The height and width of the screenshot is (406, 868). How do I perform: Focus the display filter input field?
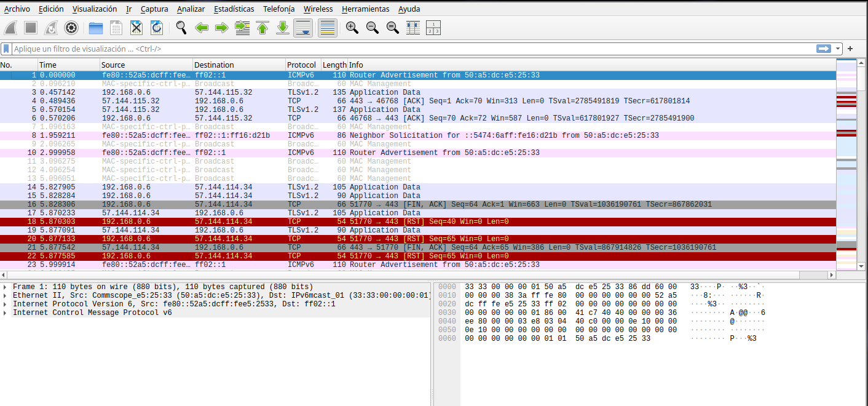[412, 49]
